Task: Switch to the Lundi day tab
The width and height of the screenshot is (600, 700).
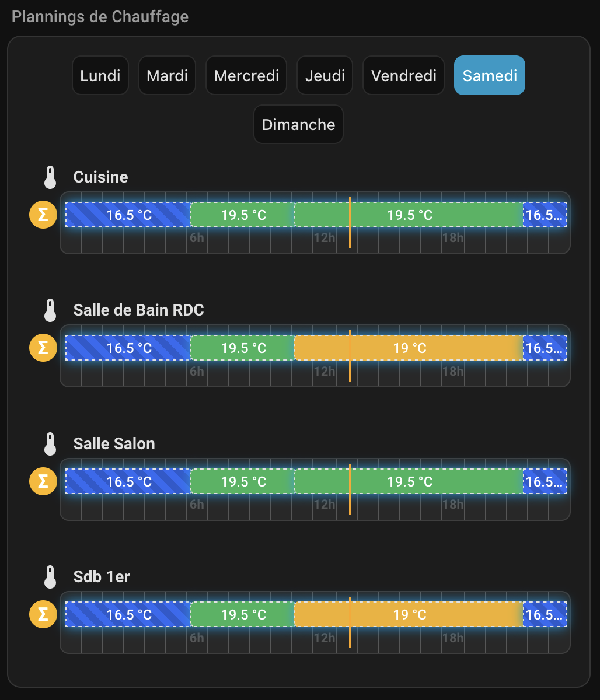Action: 100,75
